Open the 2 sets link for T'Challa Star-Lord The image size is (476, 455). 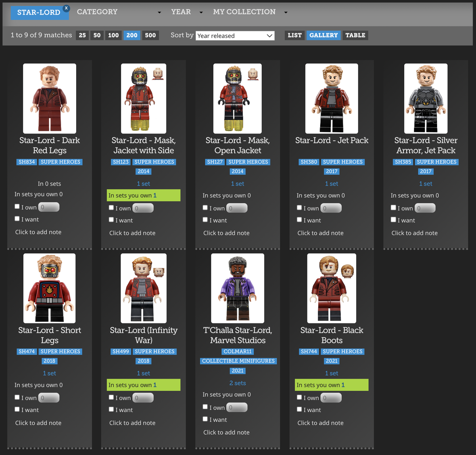[238, 383]
